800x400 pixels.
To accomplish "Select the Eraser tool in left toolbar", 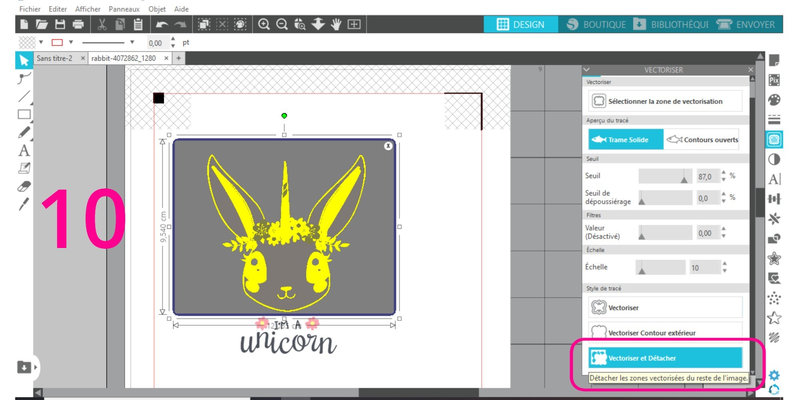I will pos(24,185).
